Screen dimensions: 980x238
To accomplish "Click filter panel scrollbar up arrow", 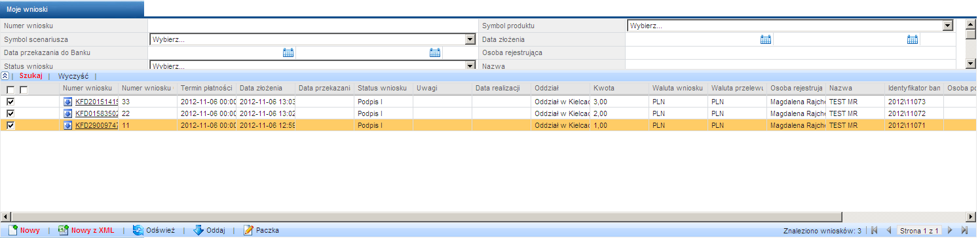I will pyautogui.click(x=971, y=25).
